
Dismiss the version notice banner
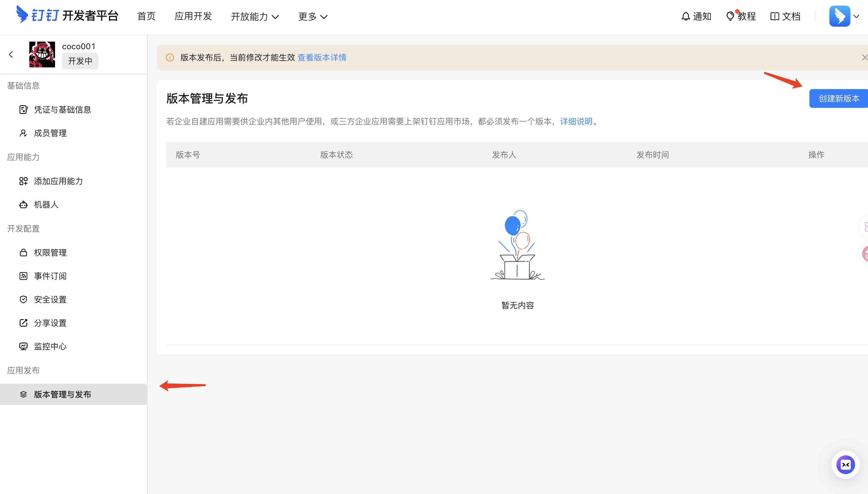[x=865, y=57]
